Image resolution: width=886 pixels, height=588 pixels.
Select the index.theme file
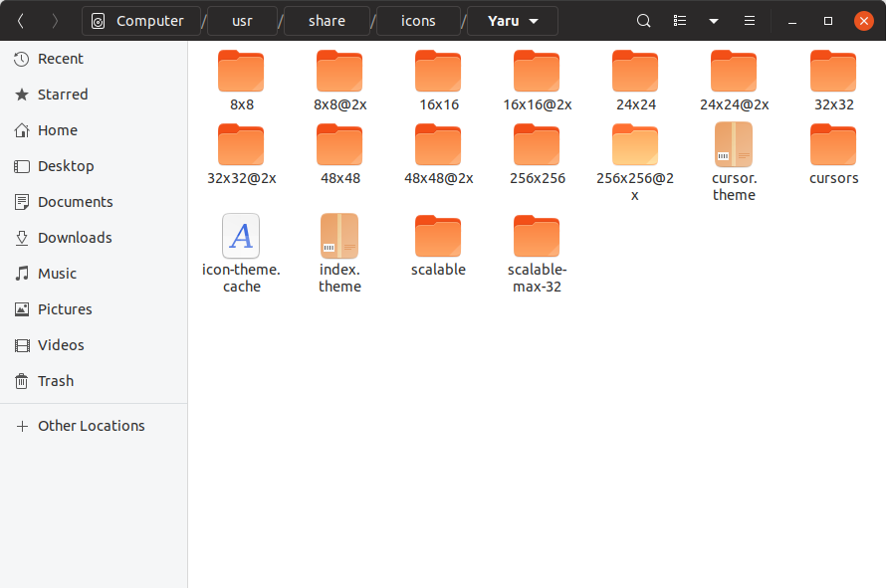point(339,254)
